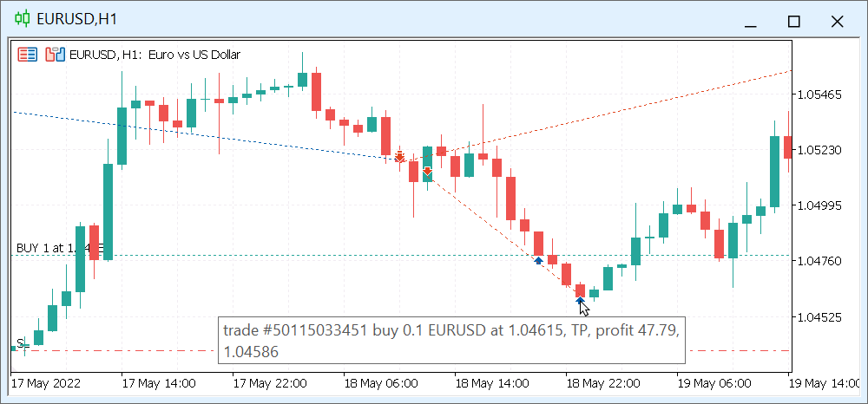Select the second red sell arrow marker

coord(428,171)
